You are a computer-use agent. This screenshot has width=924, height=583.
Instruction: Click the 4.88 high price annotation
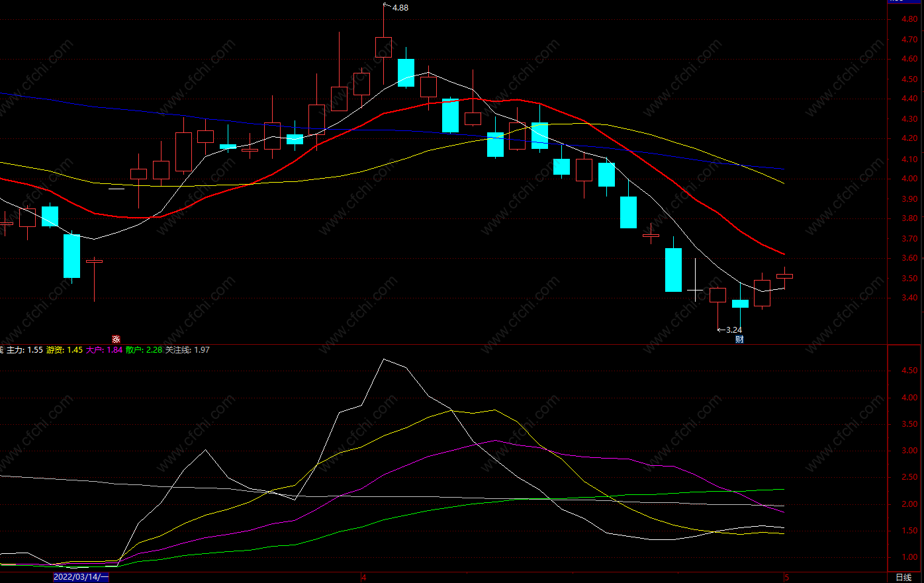click(400, 8)
